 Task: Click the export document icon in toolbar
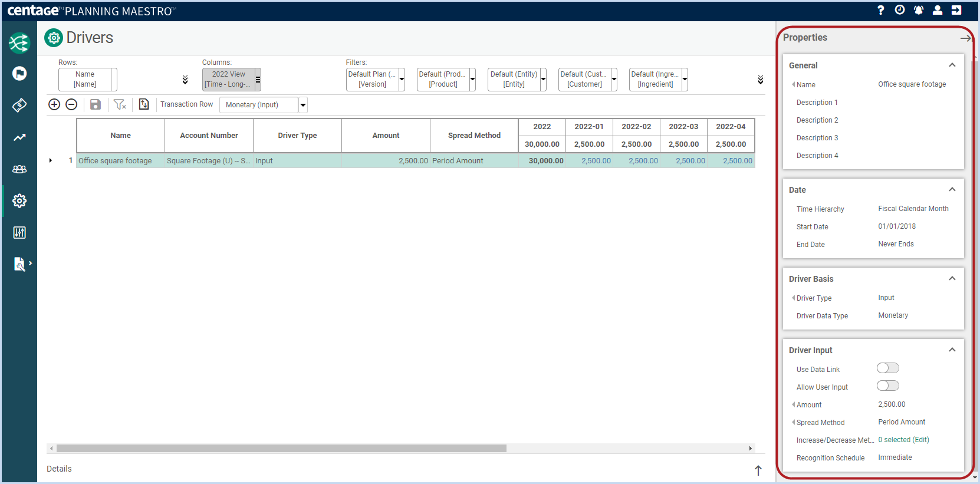point(144,104)
